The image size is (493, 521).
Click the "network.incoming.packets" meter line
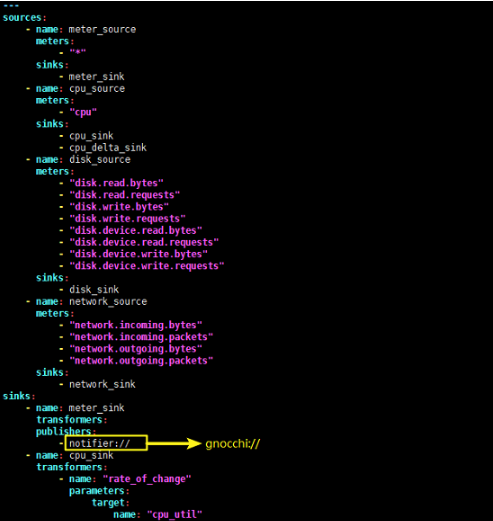(x=141, y=337)
